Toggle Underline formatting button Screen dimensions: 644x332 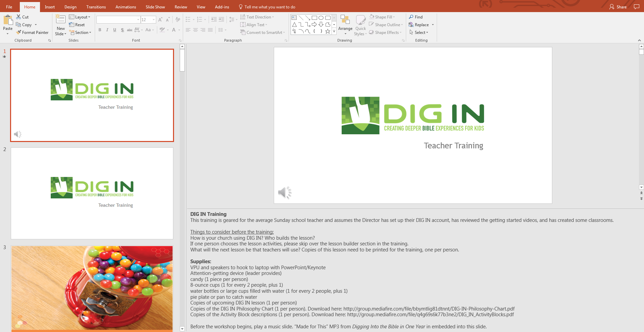pos(115,30)
